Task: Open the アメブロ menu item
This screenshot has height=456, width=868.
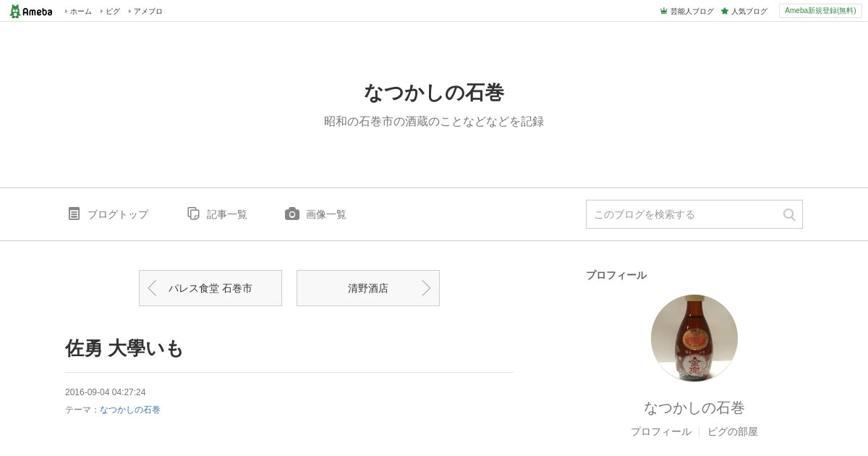Action: [x=148, y=11]
